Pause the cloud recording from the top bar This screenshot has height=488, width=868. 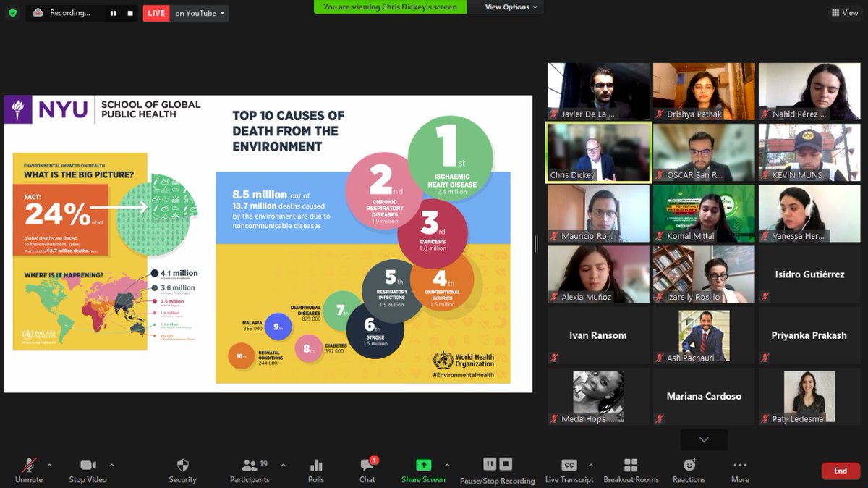click(x=113, y=12)
